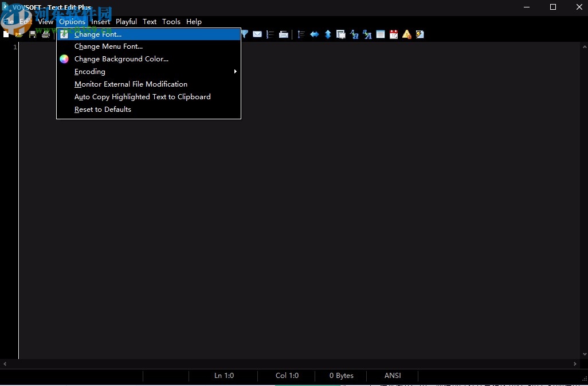Toggle the vertical double-arrow toolbar icon
The width and height of the screenshot is (588, 386).
click(328, 34)
